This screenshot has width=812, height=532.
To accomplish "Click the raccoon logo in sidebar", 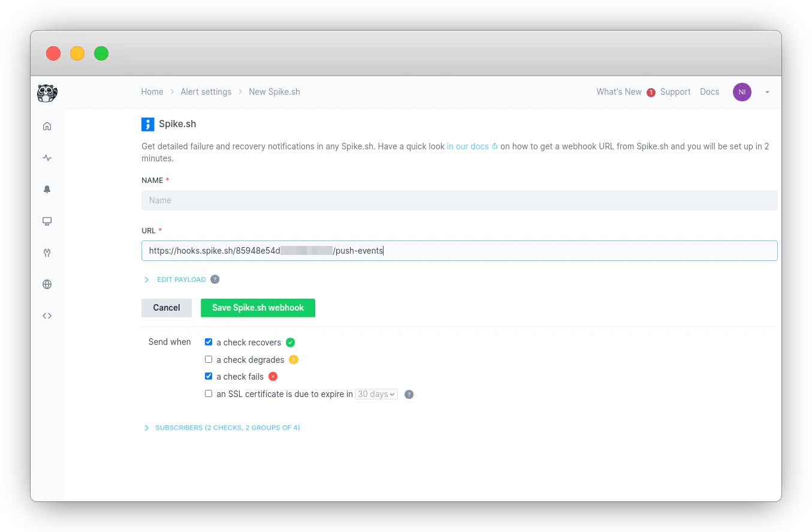I will pos(47,92).
